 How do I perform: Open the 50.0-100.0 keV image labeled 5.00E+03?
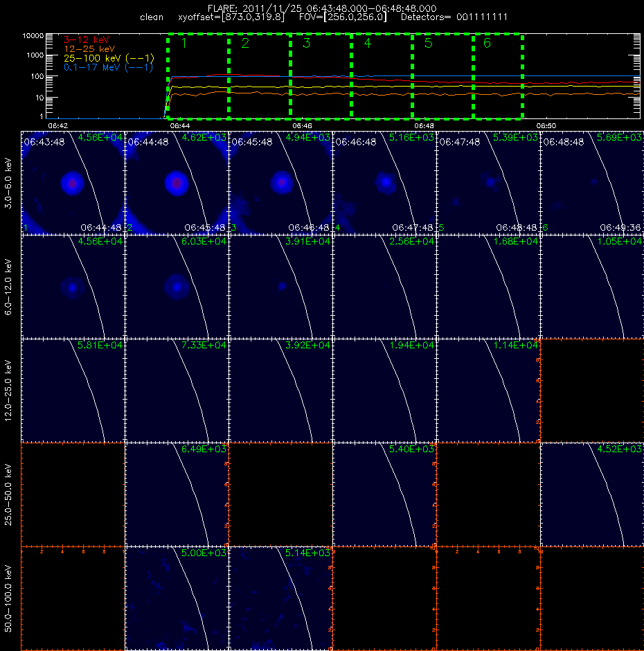pos(177,598)
